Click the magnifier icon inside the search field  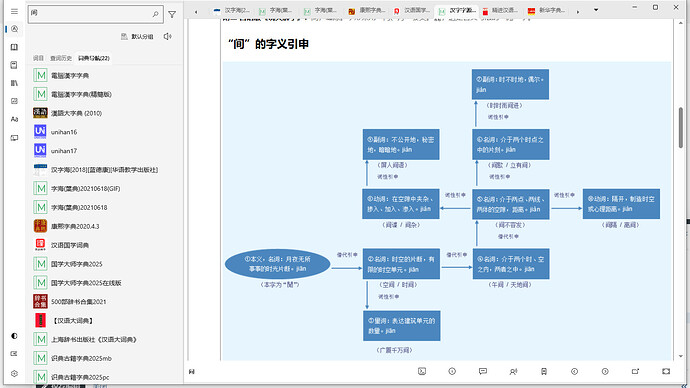155,15
